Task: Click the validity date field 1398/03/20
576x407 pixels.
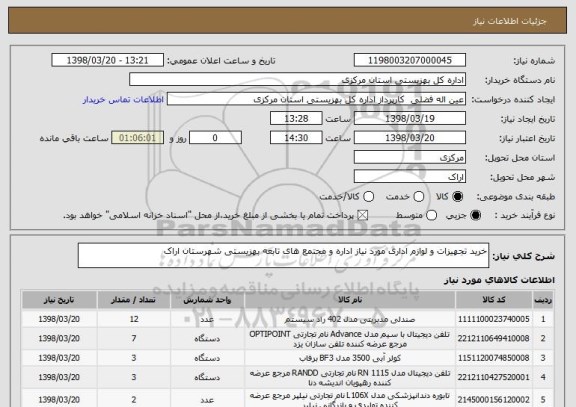Action: pos(410,138)
